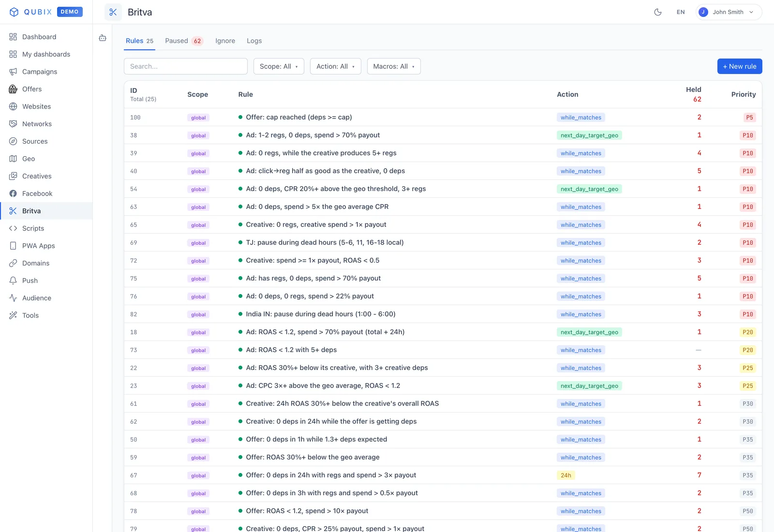The image size is (774, 532).
Task: Toggle dark mode moon icon
Action: click(658, 12)
